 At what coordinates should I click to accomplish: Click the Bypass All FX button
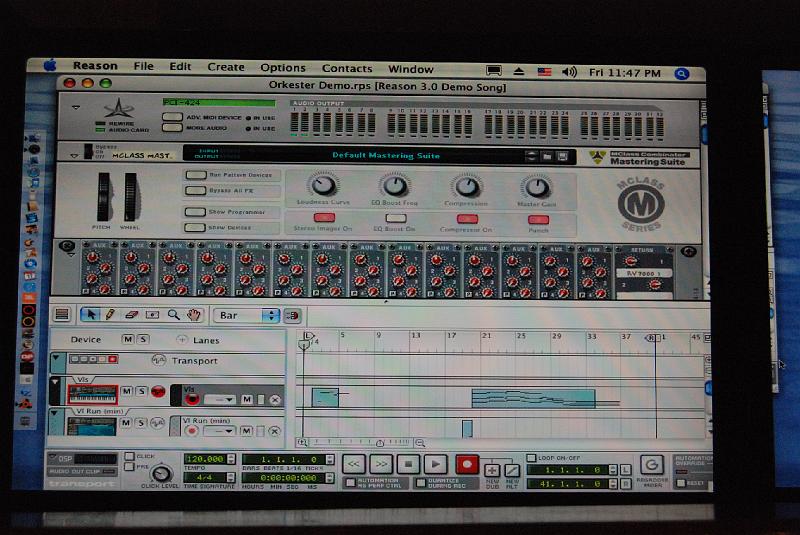(x=195, y=190)
